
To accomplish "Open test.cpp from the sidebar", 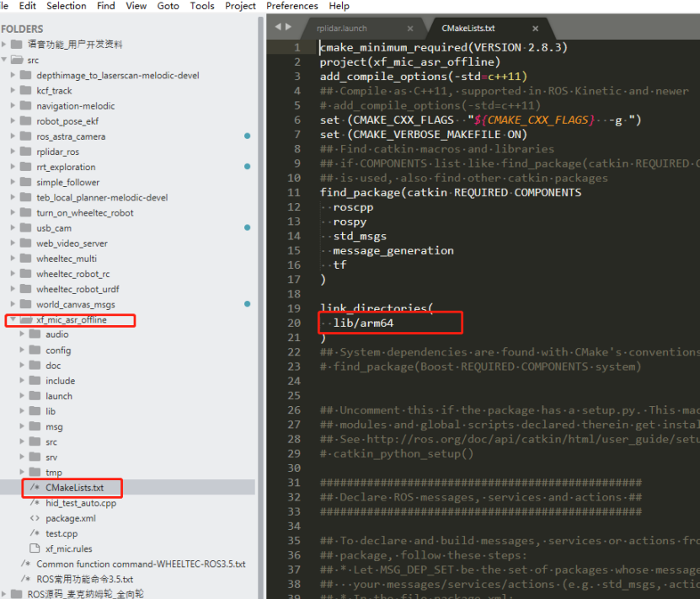I will coord(61,533).
